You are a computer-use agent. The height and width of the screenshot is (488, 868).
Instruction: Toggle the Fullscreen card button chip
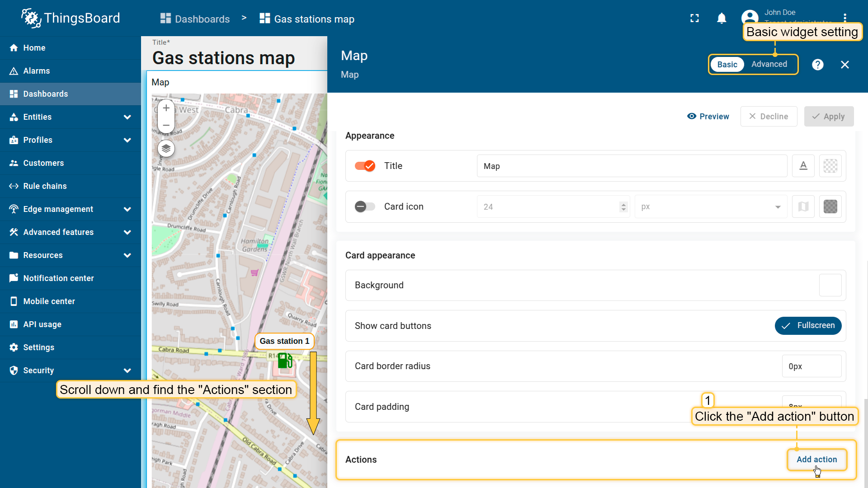pyautogui.click(x=808, y=326)
